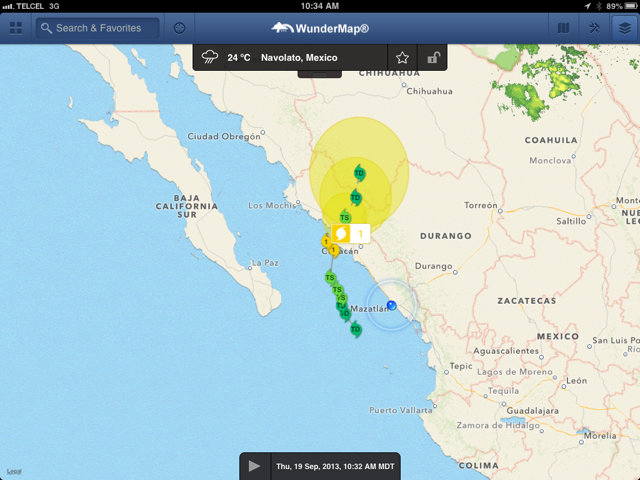Add Navolato to favorites with star
The width and height of the screenshot is (640, 480).
(x=402, y=58)
